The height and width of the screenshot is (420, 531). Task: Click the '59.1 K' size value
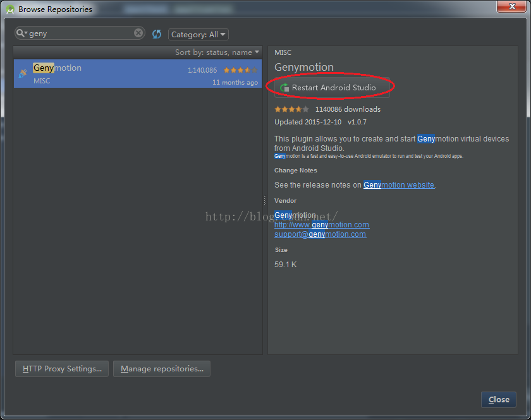click(x=286, y=265)
